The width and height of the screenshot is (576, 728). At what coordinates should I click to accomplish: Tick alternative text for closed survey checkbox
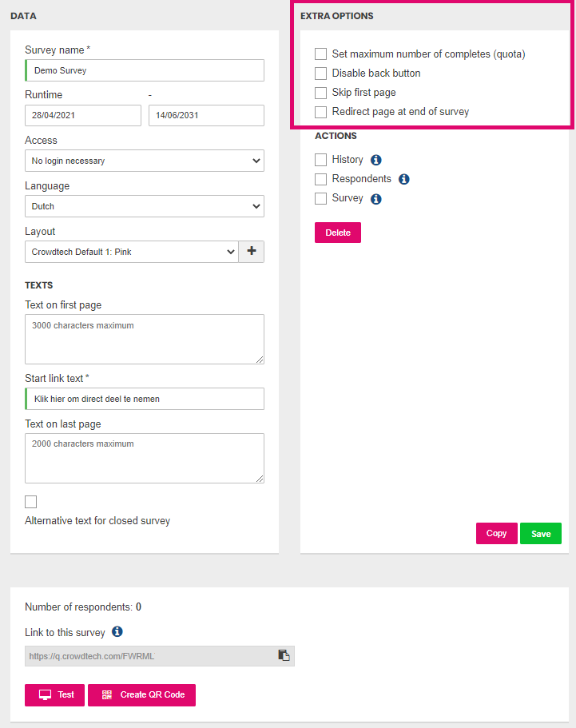(x=30, y=502)
